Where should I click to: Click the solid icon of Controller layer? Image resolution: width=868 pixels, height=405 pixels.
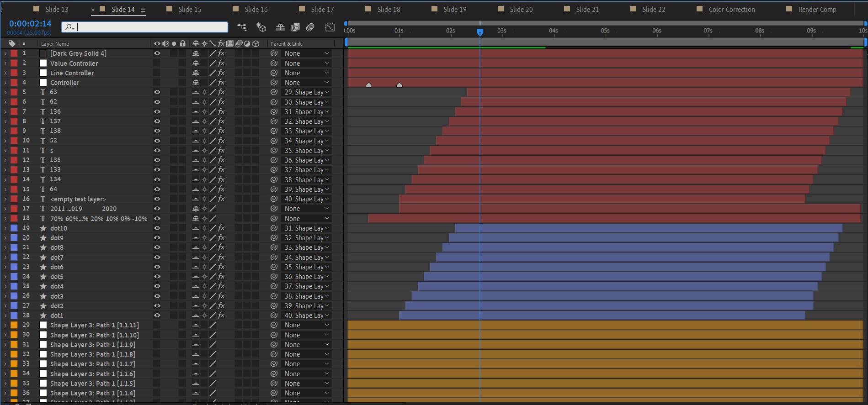coord(43,83)
